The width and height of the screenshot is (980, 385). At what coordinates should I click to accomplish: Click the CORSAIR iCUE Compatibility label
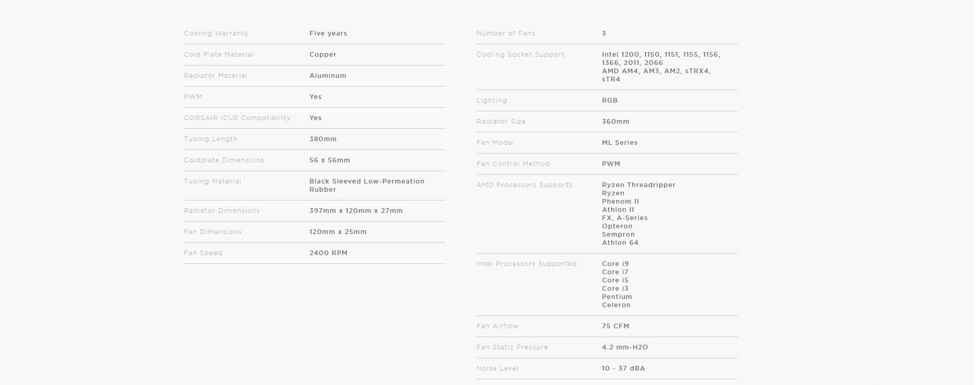point(237,118)
